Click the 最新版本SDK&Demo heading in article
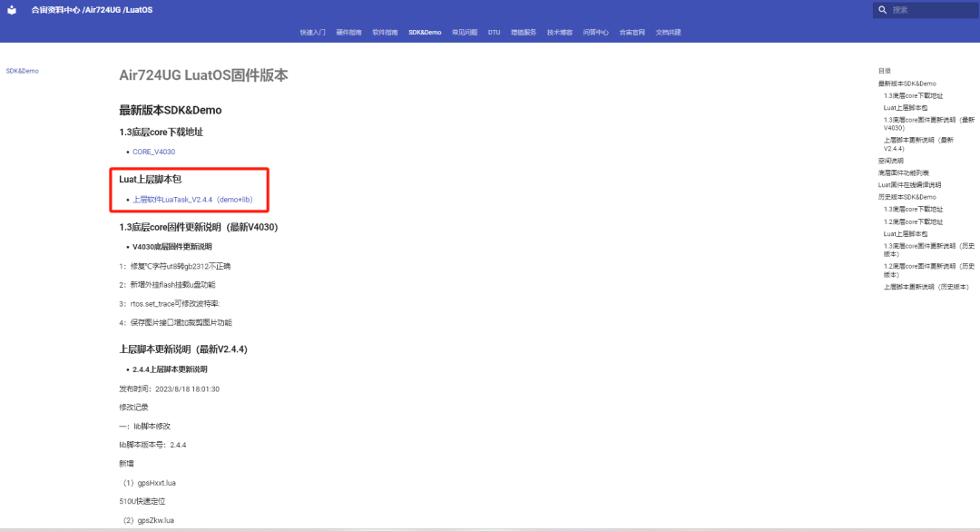 point(171,110)
